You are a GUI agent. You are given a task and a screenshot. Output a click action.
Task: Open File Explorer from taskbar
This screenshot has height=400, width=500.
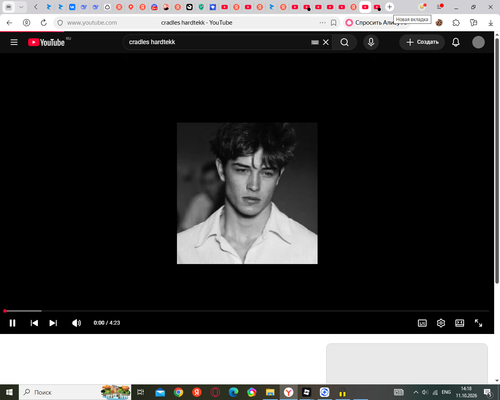point(270,392)
